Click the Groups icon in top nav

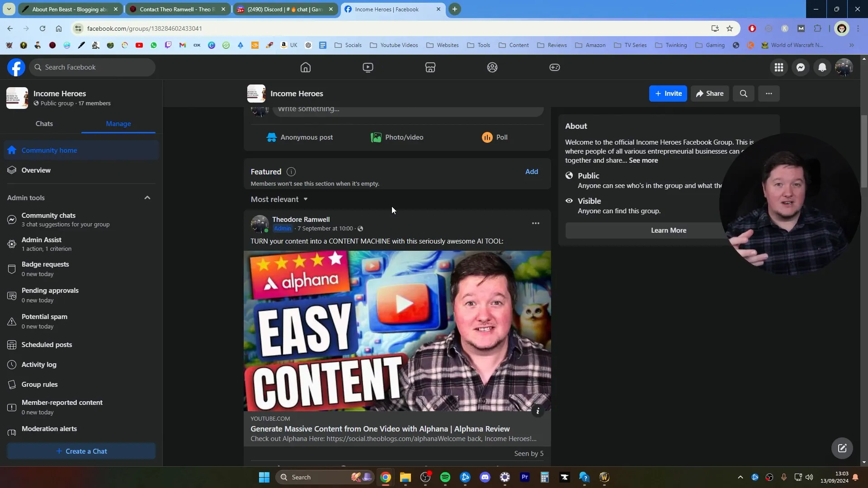point(492,67)
